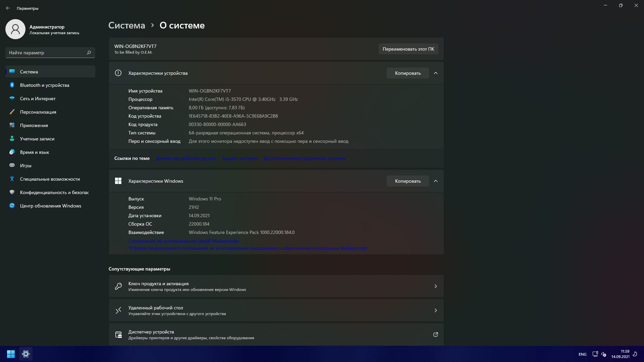
Task: Click the product code 00330-80000-00000-AA663
Action: 217,124
